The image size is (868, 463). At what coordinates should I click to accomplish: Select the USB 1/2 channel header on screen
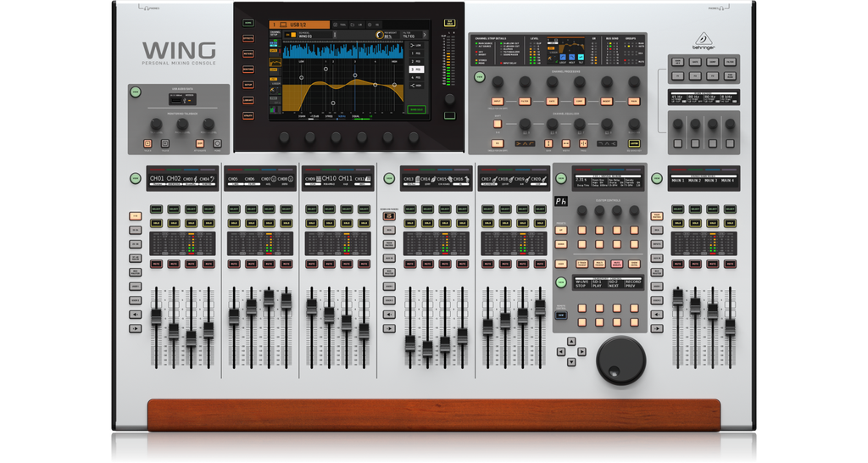pyautogui.click(x=299, y=25)
